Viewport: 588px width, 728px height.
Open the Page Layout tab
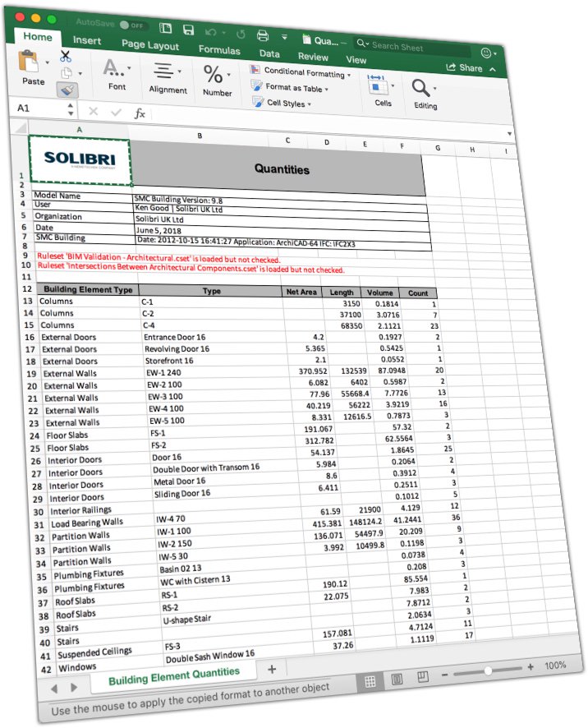[x=150, y=44]
